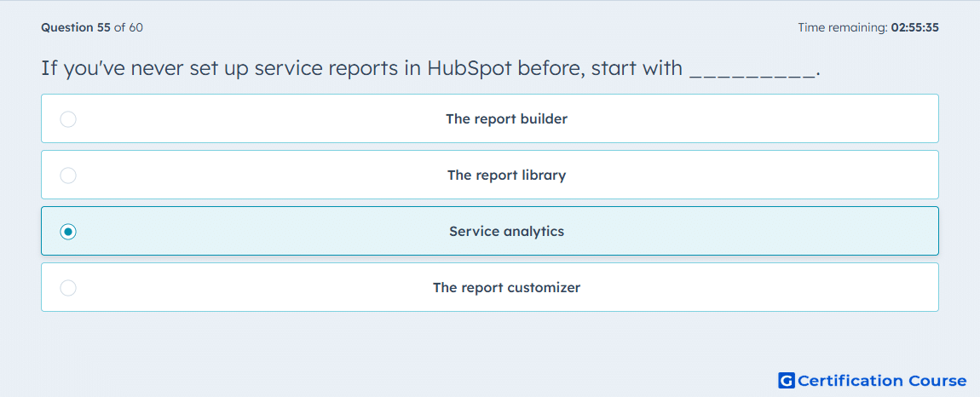Viewport: 980px width, 397px height.
Task: Choose The report library radio button
Action: click(68, 175)
